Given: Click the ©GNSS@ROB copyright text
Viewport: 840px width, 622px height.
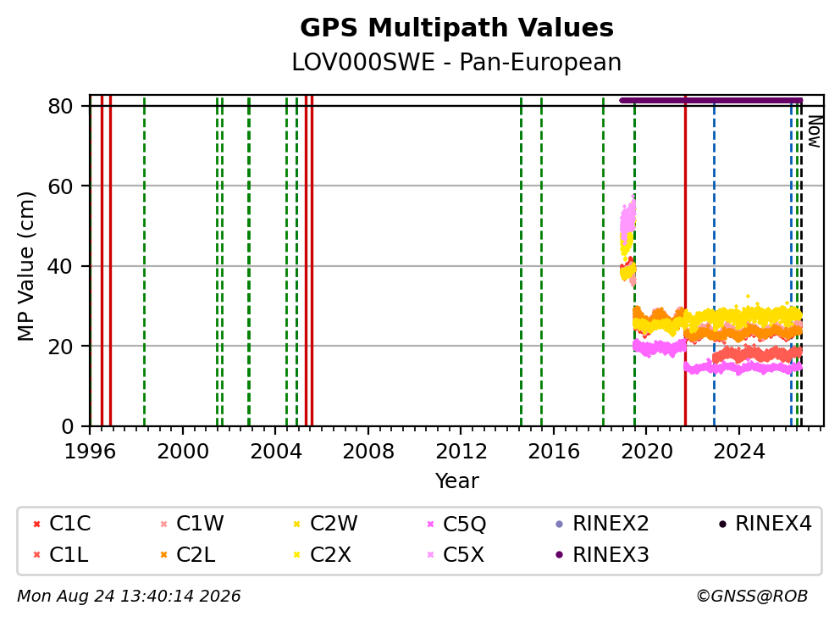Looking at the screenshot, I should coord(752,597).
